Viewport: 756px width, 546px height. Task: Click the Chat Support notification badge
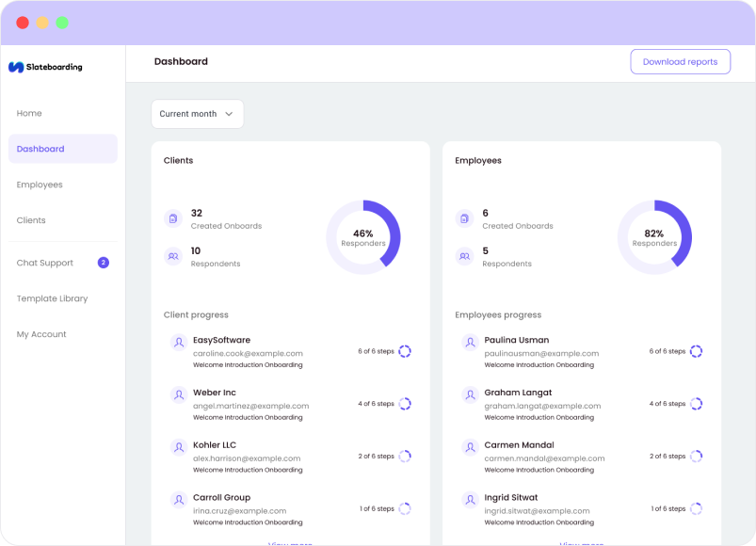click(104, 263)
